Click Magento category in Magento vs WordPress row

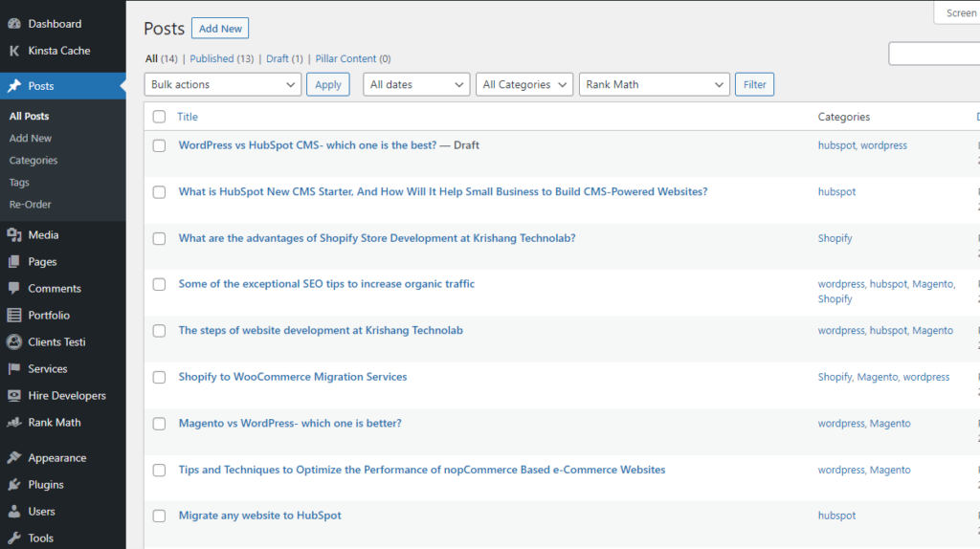(x=890, y=424)
